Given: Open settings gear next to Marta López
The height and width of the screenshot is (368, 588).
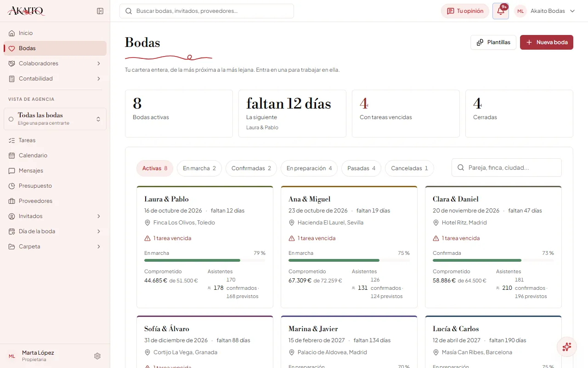Looking at the screenshot, I should [x=97, y=356].
